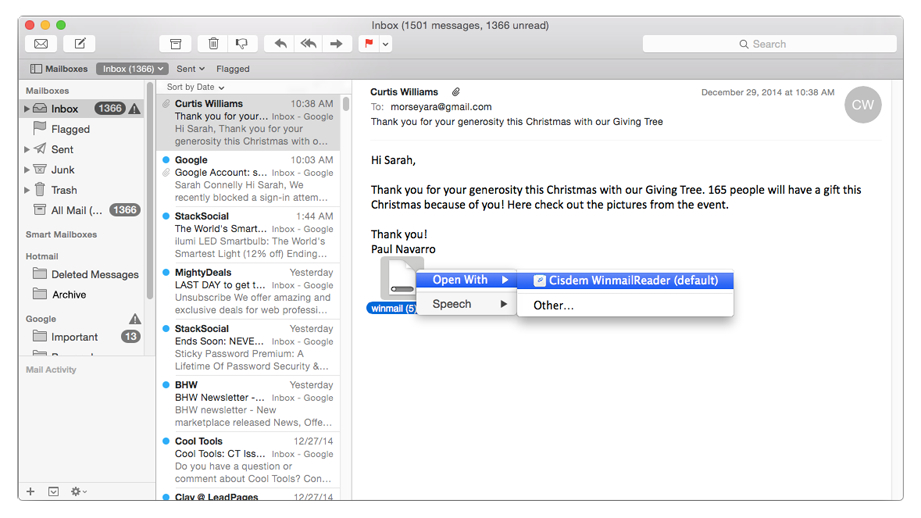Open the Inbox (1366) favorites dropdown

132,69
